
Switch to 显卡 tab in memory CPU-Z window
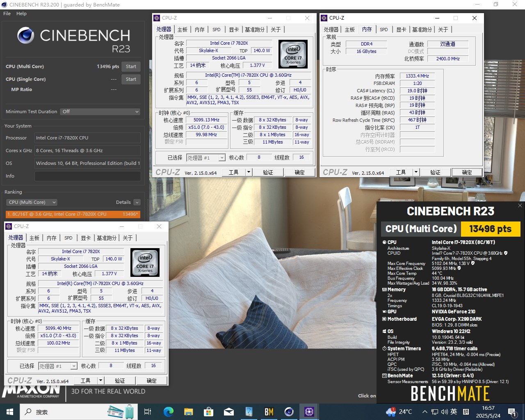click(x=401, y=30)
